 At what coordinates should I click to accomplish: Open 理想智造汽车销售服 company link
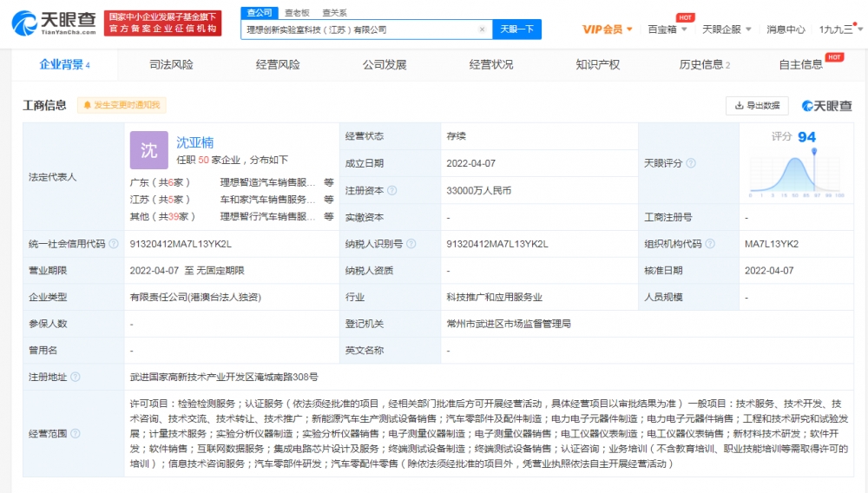pos(267,182)
